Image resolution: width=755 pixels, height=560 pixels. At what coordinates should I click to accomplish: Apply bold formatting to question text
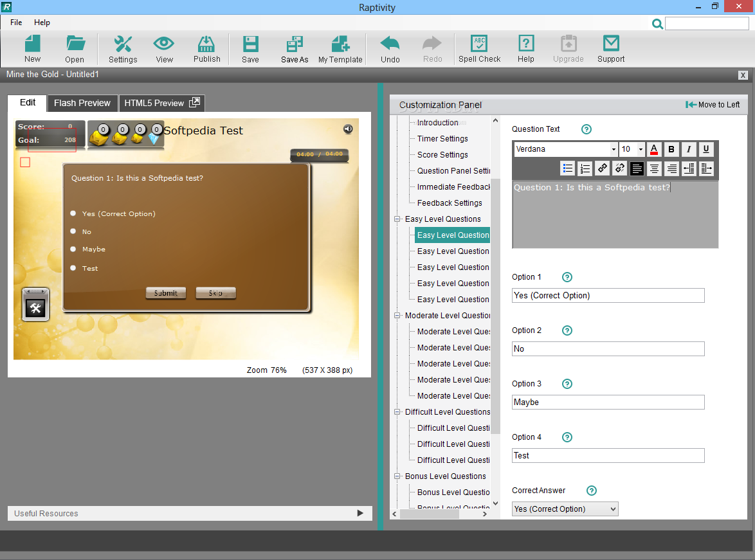click(x=671, y=149)
